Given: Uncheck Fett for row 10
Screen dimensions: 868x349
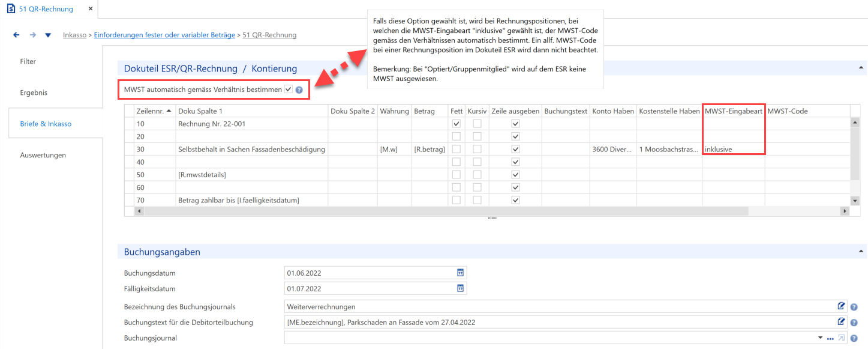Looking at the screenshot, I should pyautogui.click(x=456, y=124).
